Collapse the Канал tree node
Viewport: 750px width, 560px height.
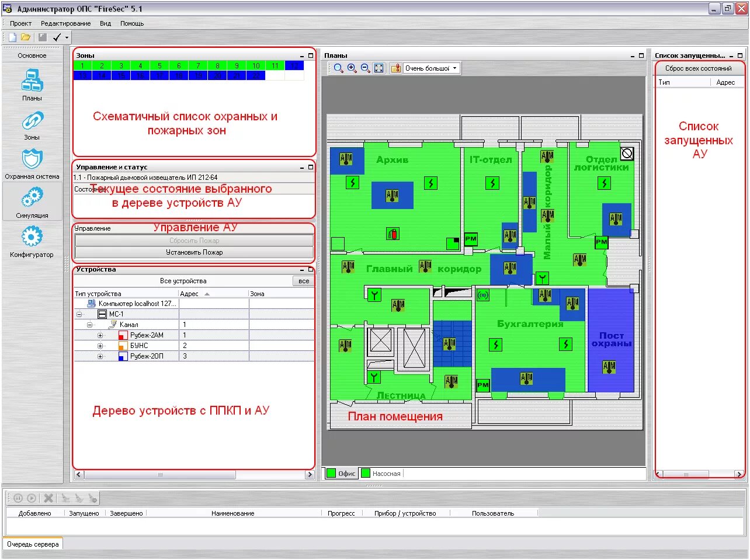(89, 325)
